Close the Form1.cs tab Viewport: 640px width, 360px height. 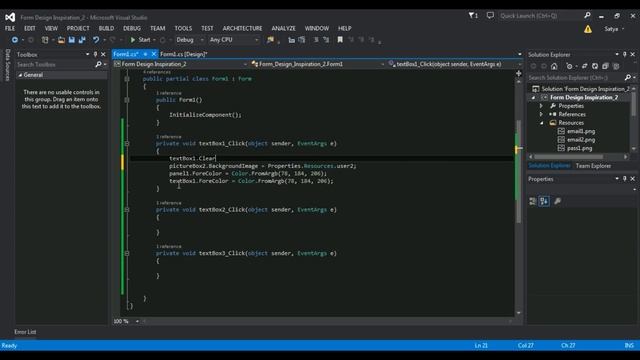(153, 54)
